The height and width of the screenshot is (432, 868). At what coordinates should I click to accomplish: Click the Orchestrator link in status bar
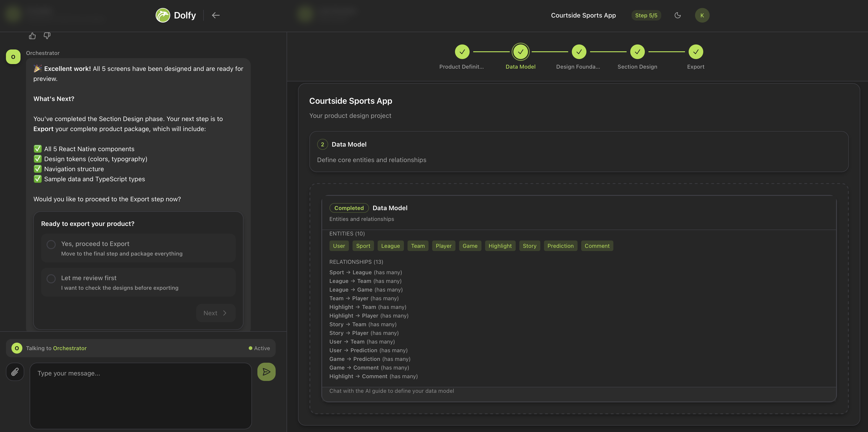coord(70,348)
